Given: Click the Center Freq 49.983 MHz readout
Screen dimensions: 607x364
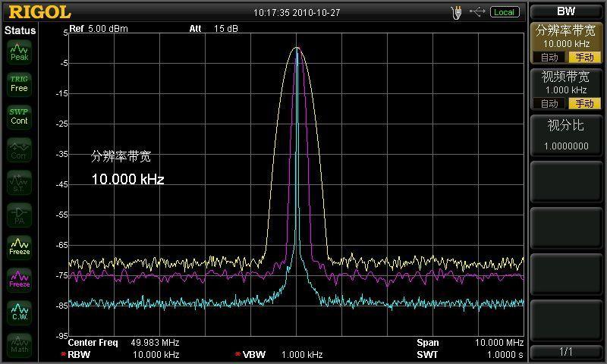Looking at the screenshot, I should pyautogui.click(x=124, y=342).
